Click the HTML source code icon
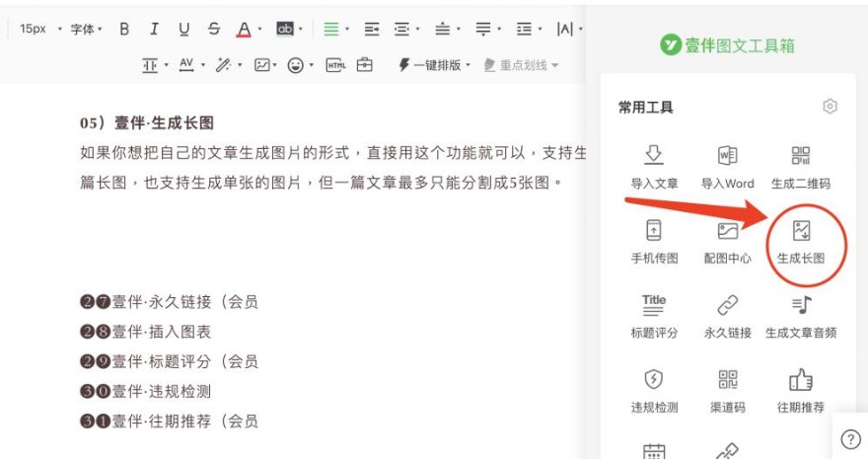The width and height of the screenshot is (868, 460). coord(335,65)
